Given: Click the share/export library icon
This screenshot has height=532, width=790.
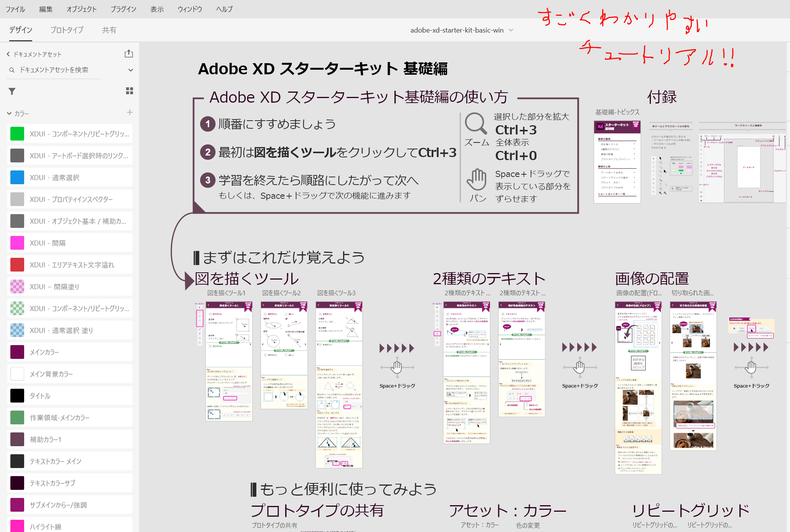Looking at the screenshot, I should pos(129,54).
